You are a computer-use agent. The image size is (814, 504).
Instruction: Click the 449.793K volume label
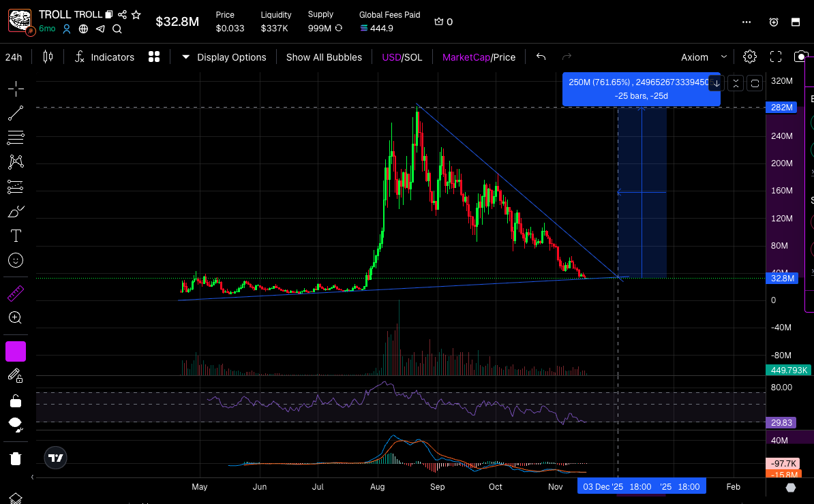(x=789, y=371)
